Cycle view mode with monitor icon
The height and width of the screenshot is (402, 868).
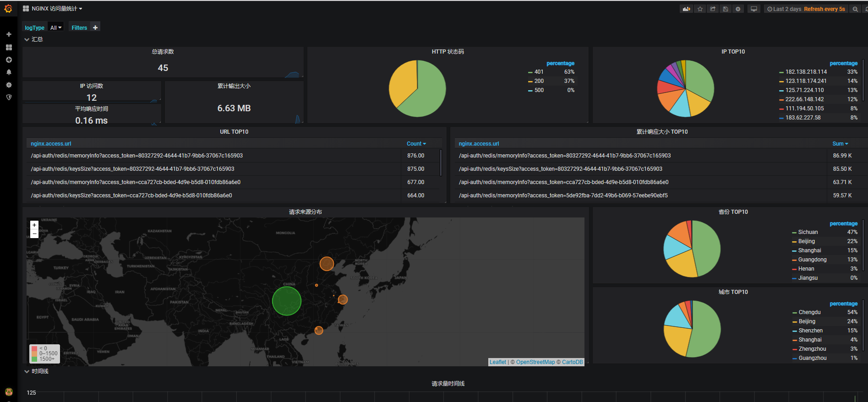[753, 9]
